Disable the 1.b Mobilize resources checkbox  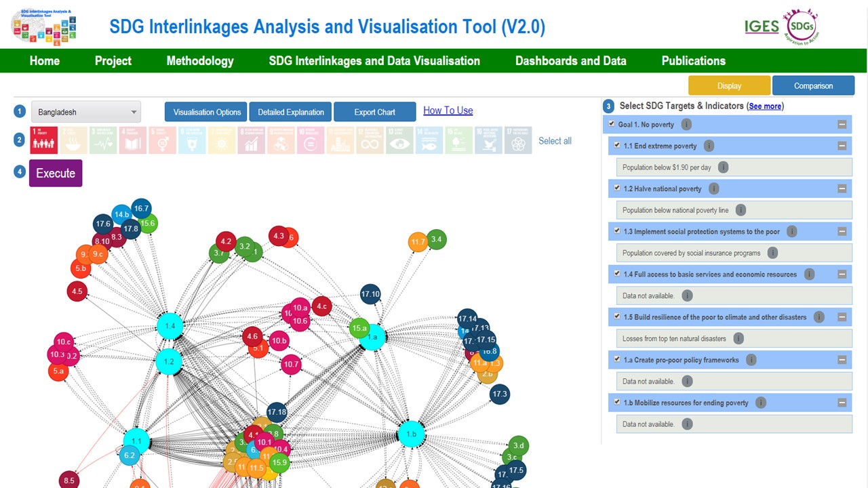pyautogui.click(x=616, y=402)
